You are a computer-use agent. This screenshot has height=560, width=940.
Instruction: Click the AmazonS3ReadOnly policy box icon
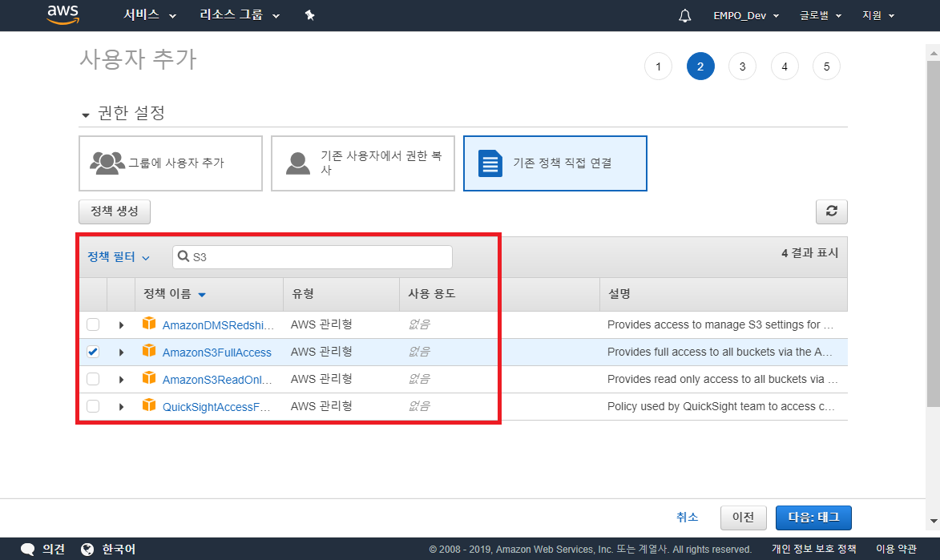click(149, 378)
